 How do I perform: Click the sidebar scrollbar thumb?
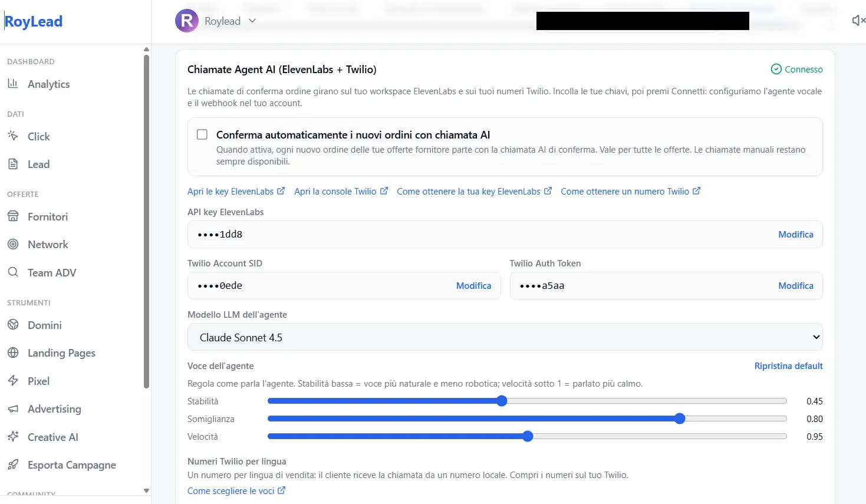(x=146, y=221)
